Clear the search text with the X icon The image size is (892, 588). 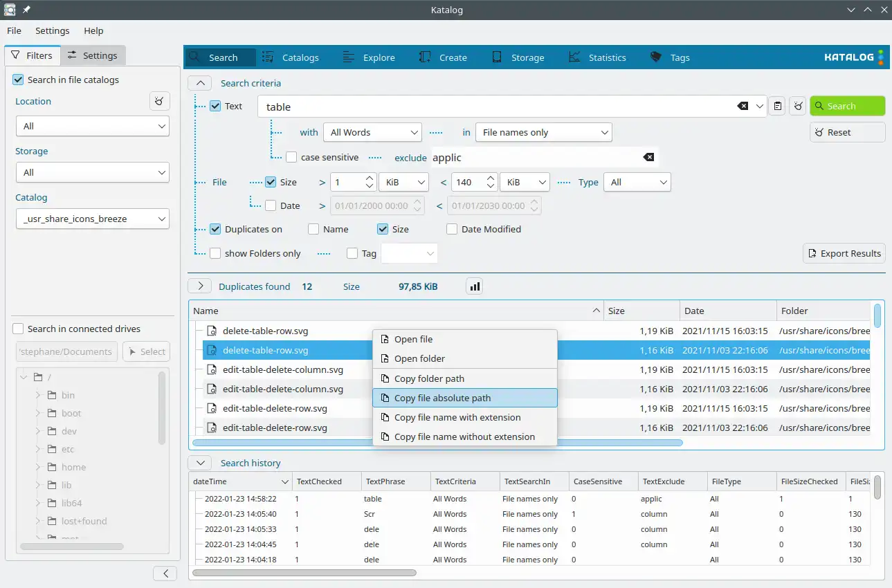click(743, 106)
